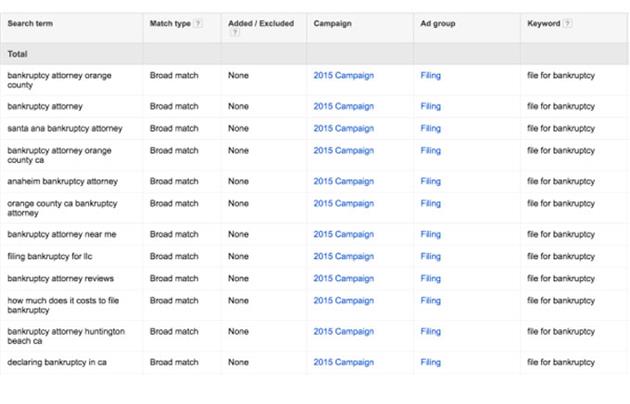Click help icon beside Keyword header
The height and width of the screenshot is (404, 630).
(568, 23)
